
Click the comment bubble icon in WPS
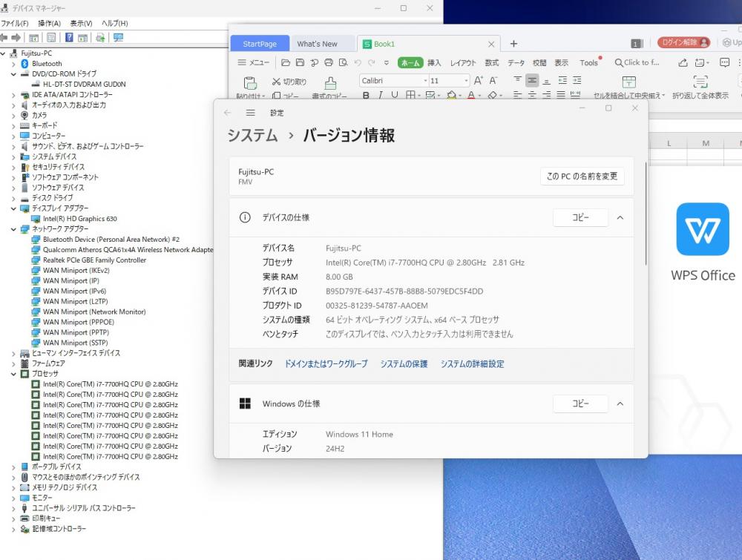tap(724, 62)
